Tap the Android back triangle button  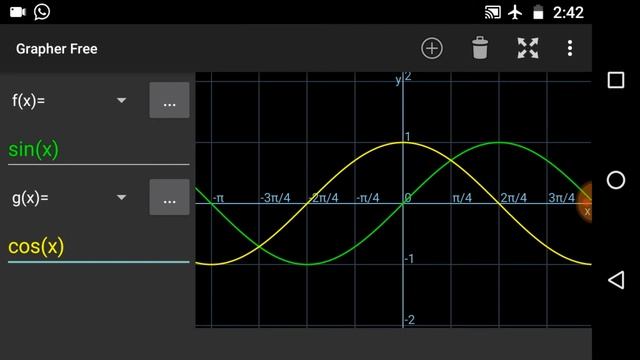point(616,280)
